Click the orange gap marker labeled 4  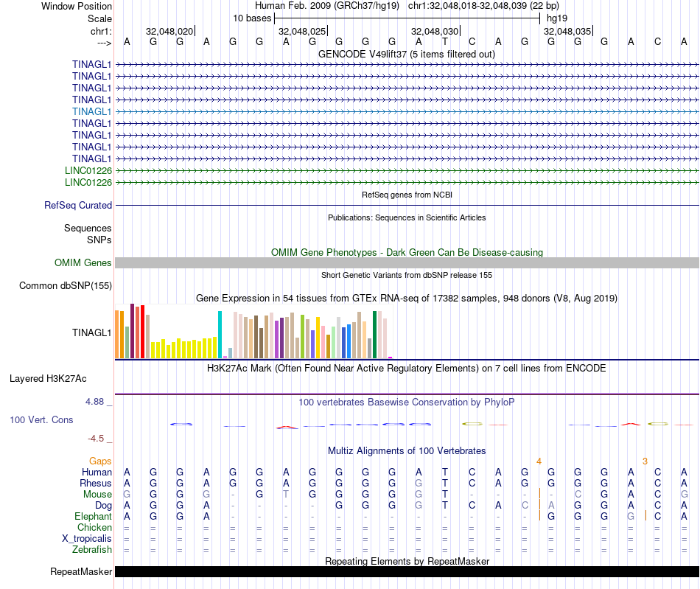(x=539, y=461)
